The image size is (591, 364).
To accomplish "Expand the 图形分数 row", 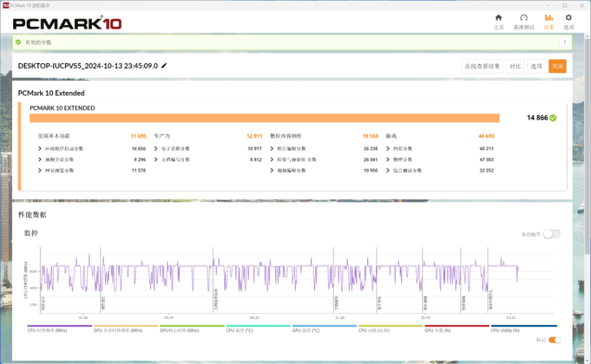I will coord(440,149).
